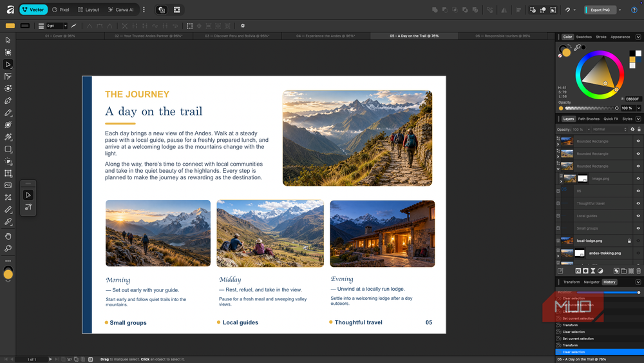Open the Swatches panel tab
644x363 pixels.
(583, 37)
